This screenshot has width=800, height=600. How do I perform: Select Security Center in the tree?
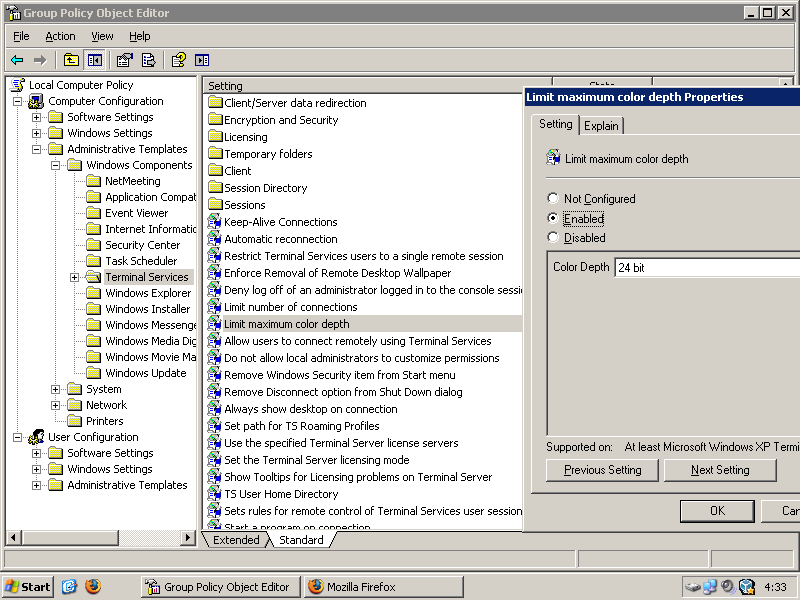(x=142, y=245)
